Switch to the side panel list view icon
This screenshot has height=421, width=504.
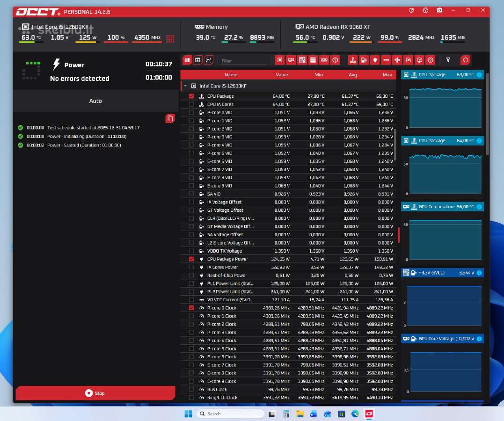pyautogui.click(x=187, y=60)
